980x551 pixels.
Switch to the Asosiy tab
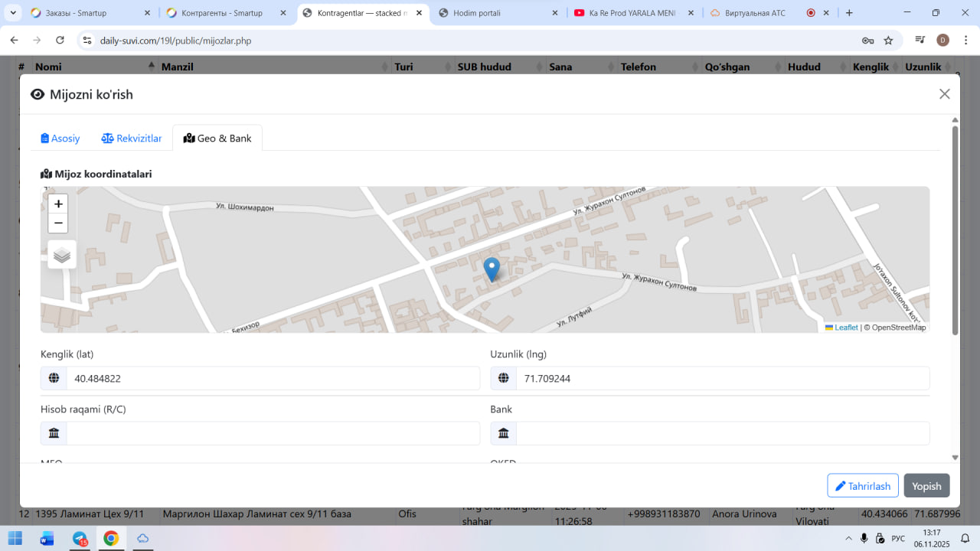pyautogui.click(x=60, y=139)
